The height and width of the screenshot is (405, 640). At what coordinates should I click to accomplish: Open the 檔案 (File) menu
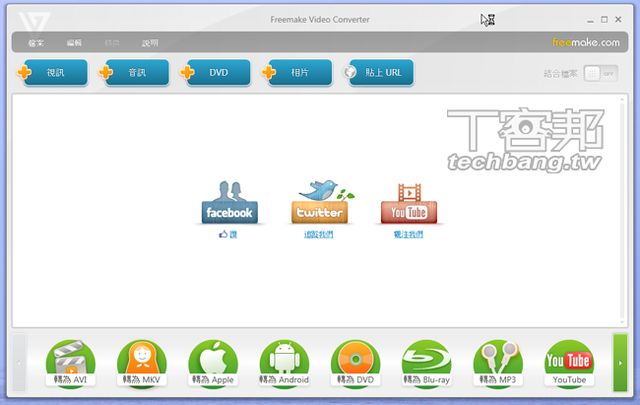[36, 43]
